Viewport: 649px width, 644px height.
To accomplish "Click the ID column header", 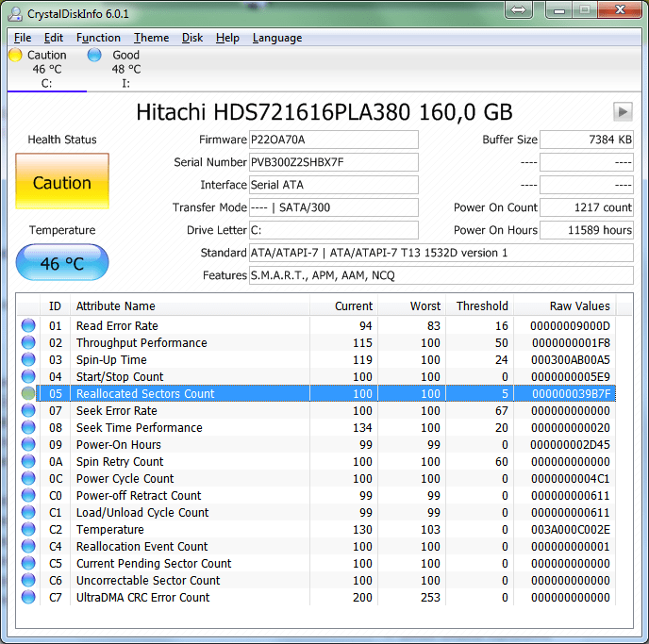I will click(x=55, y=306).
